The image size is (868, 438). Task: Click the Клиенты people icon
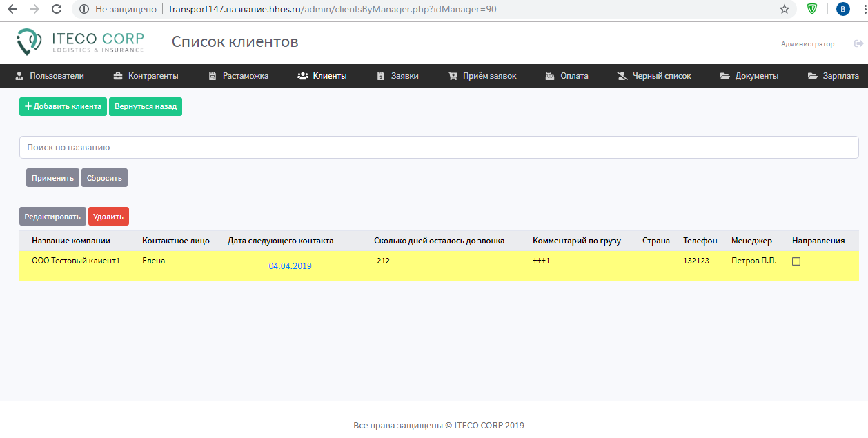coord(303,76)
